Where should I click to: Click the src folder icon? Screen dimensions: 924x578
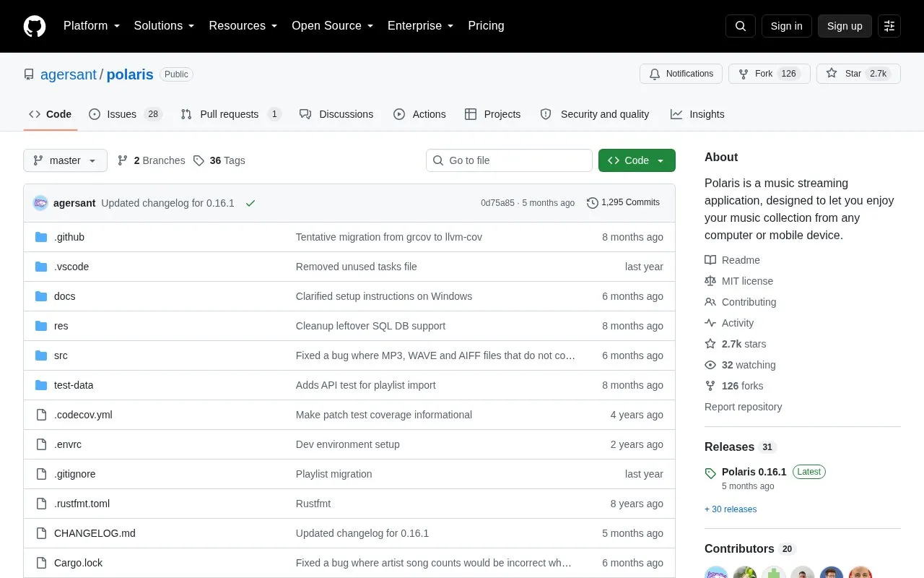(x=41, y=355)
